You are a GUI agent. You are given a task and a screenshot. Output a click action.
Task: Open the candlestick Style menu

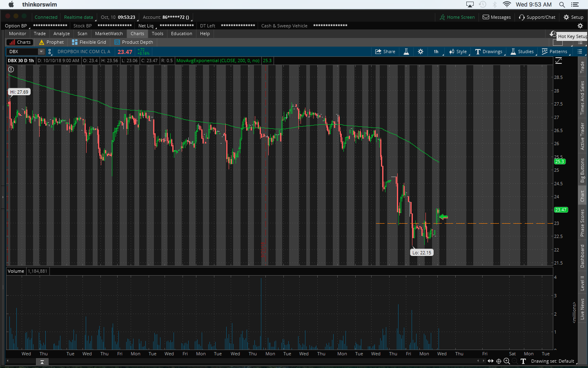(x=458, y=52)
